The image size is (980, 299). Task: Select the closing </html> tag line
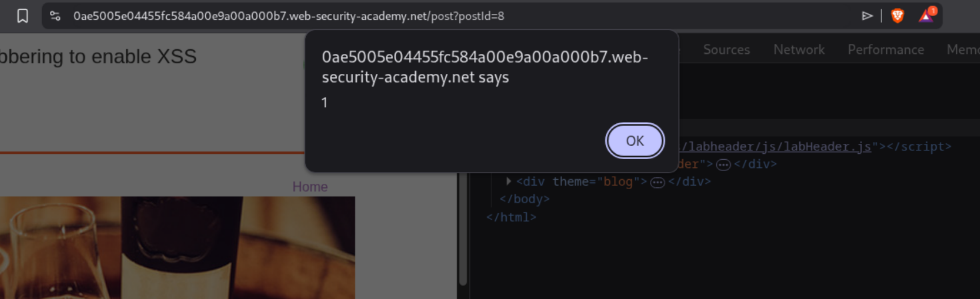tap(511, 217)
